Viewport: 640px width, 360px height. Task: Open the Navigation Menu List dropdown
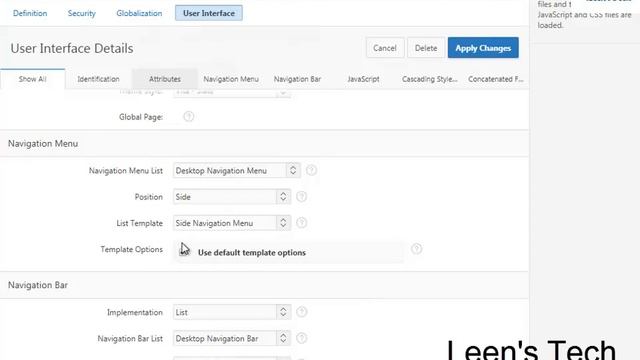coord(237,171)
